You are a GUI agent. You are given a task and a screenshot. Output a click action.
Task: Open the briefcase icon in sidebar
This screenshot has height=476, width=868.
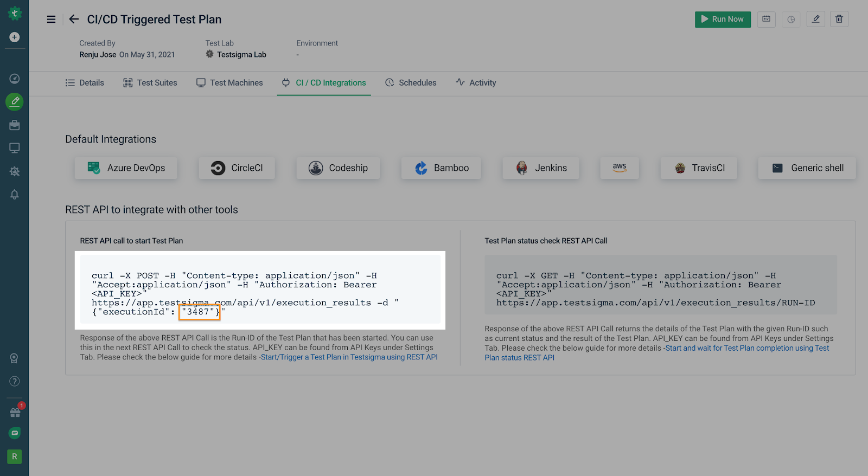(x=15, y=125)
